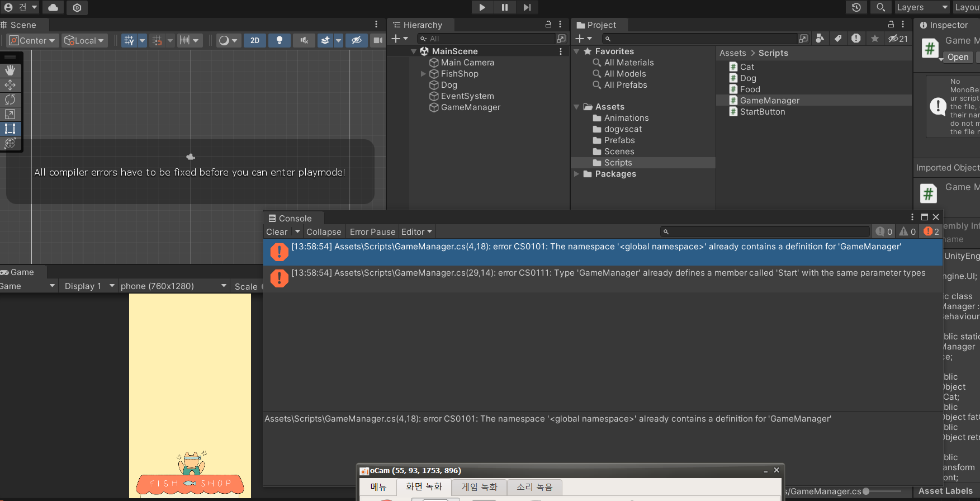
Task: Search by Type in Project panel
Action: pos(820,39)
